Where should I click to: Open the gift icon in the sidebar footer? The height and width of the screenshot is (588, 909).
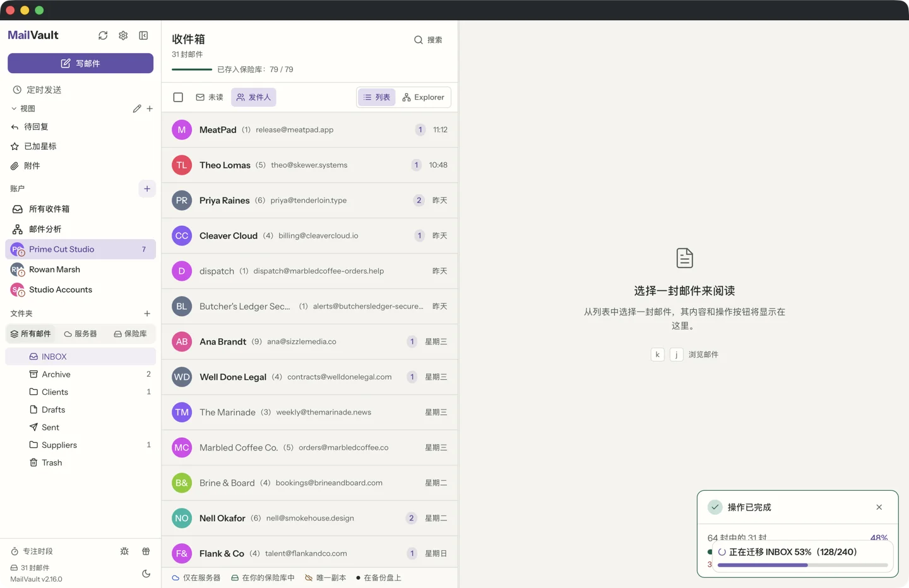pos(146,551)
